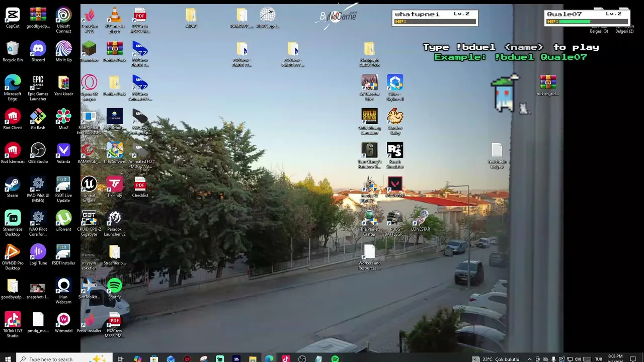Open FSDT Live Update shortcut

point(63,190)
